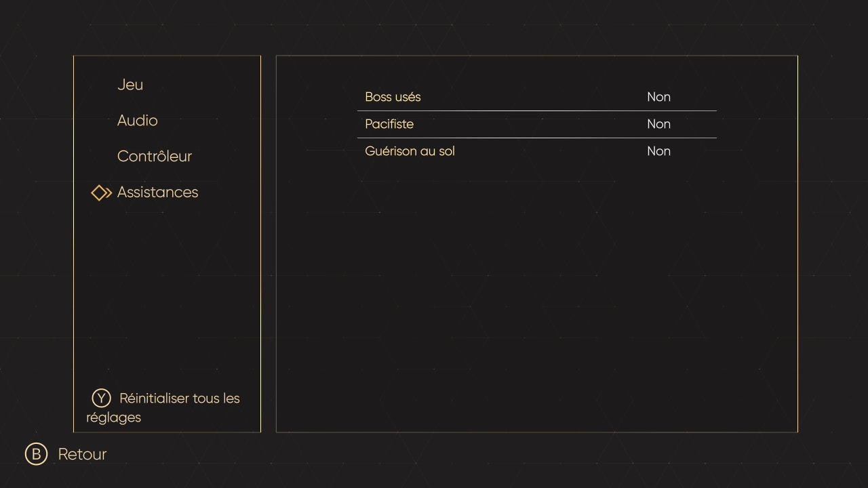Open the Jeu settings category
Image resolution: width=868 pixels, height=488 pixels.
point(130,85)
